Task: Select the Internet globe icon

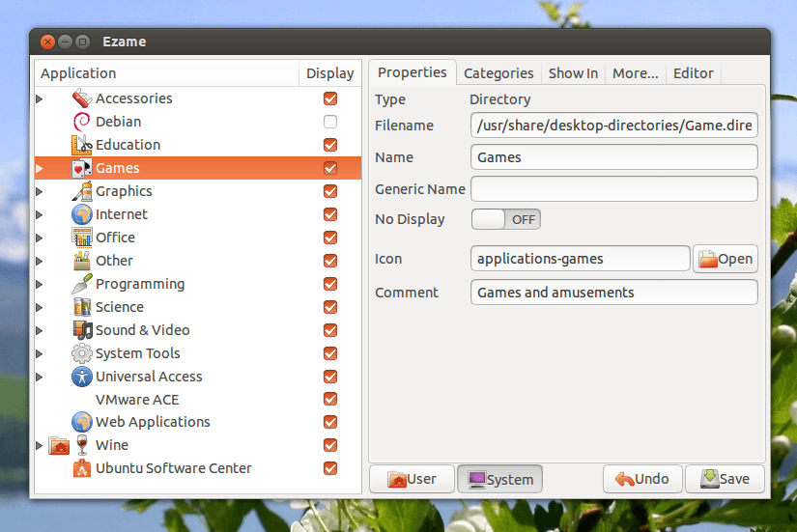Action: point(81,214)
